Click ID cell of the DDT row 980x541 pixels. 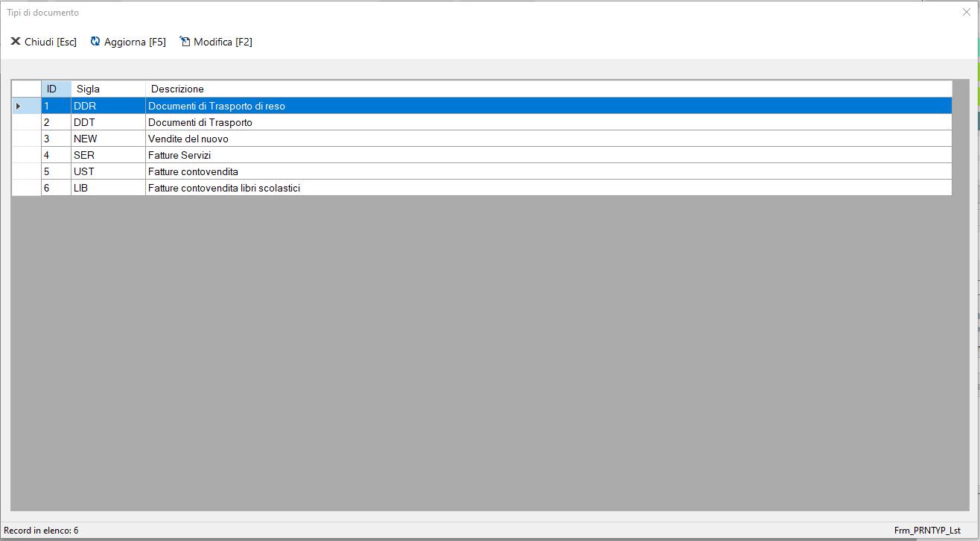click(56, 122)
